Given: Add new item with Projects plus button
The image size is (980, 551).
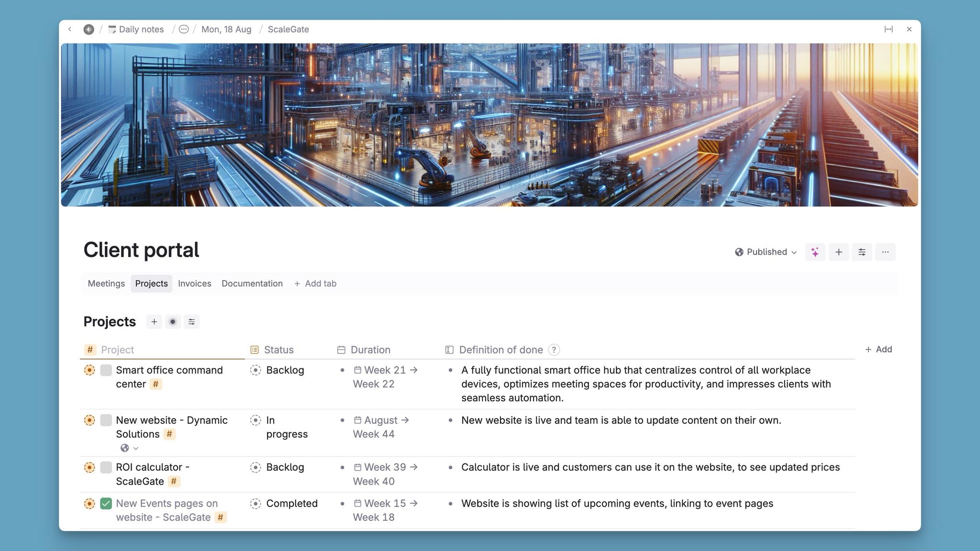Looking at the screenshot, I should 154,322.
